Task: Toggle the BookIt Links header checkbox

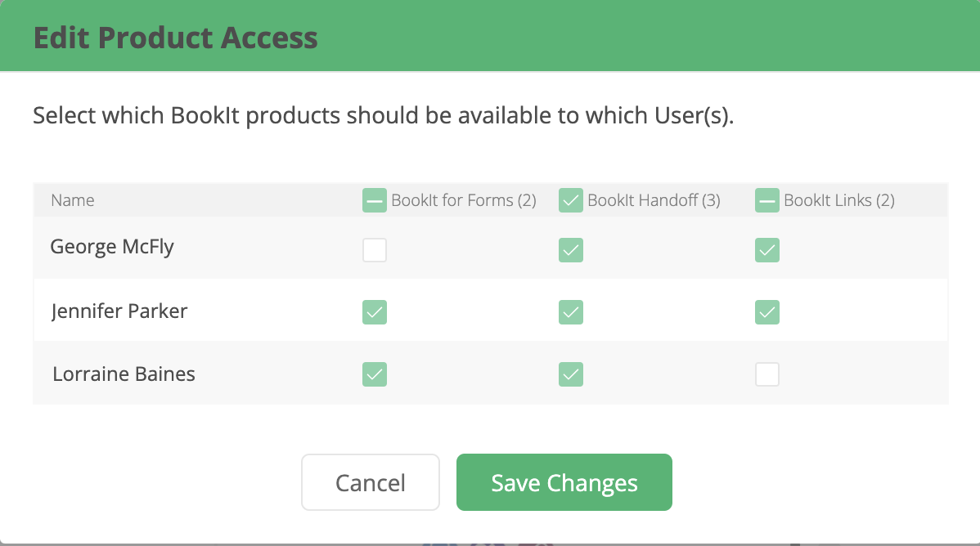Action: click(767, 200)
